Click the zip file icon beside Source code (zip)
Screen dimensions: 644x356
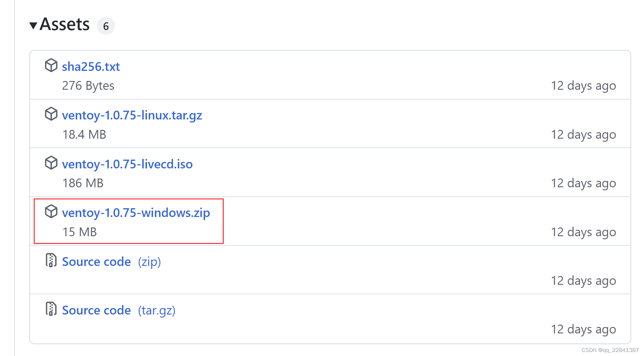coord(51,260)
